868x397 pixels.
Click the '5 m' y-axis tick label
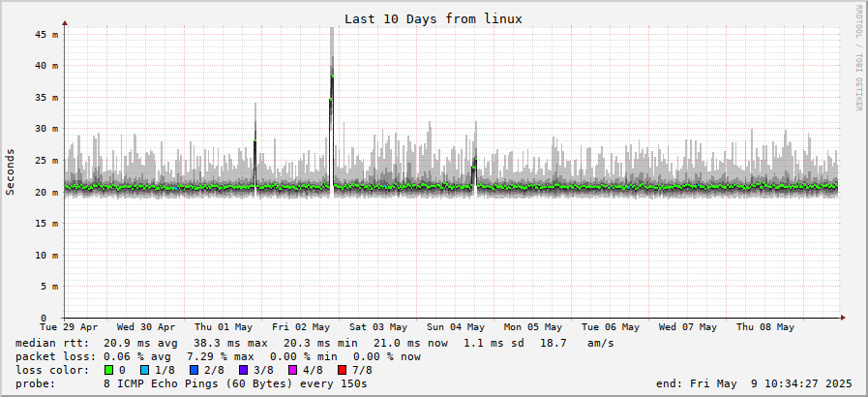tap(49, 287)
